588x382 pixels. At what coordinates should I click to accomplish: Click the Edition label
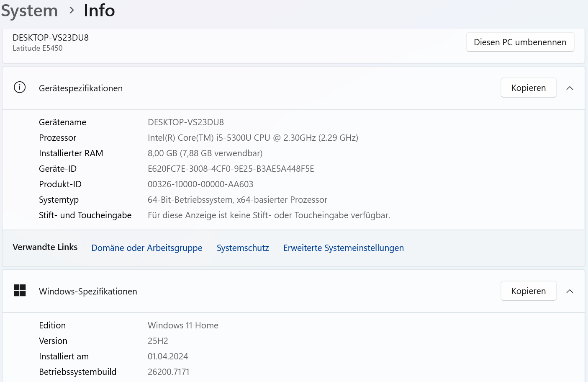click(x=52, y=325)
